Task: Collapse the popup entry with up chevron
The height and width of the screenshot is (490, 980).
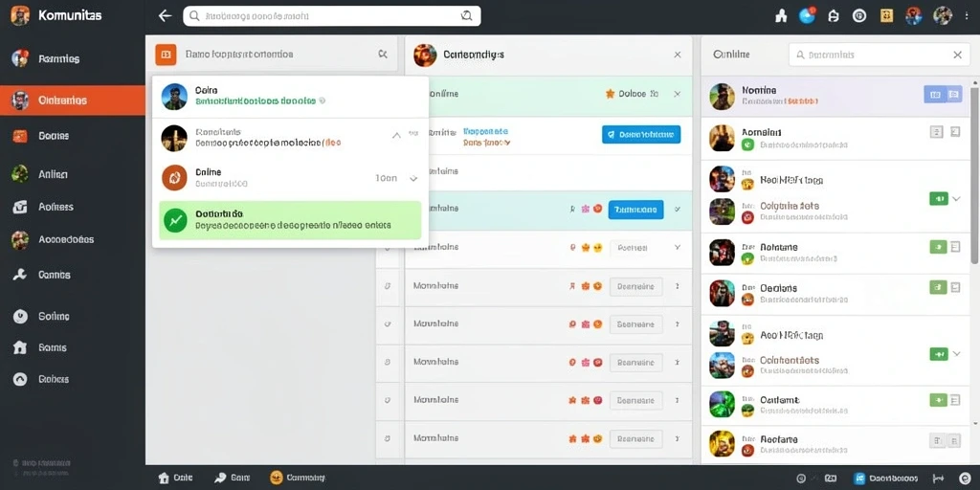Action: point(396,135)
